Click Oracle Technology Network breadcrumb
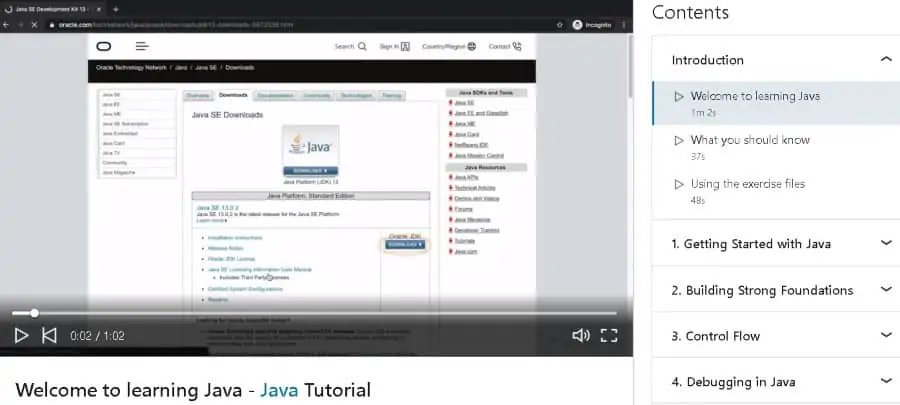The width and height of the screenshot is (900, 405). pos(131,67)
